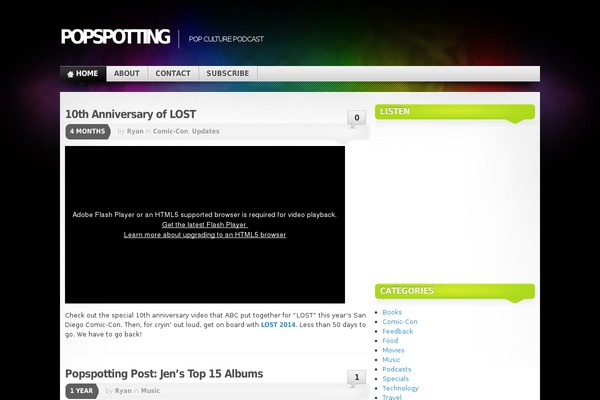Open the Feedback category
Image resolution: width=600 pixels, height=400 pixels.
pyautogui.click(x=398, y=331)
